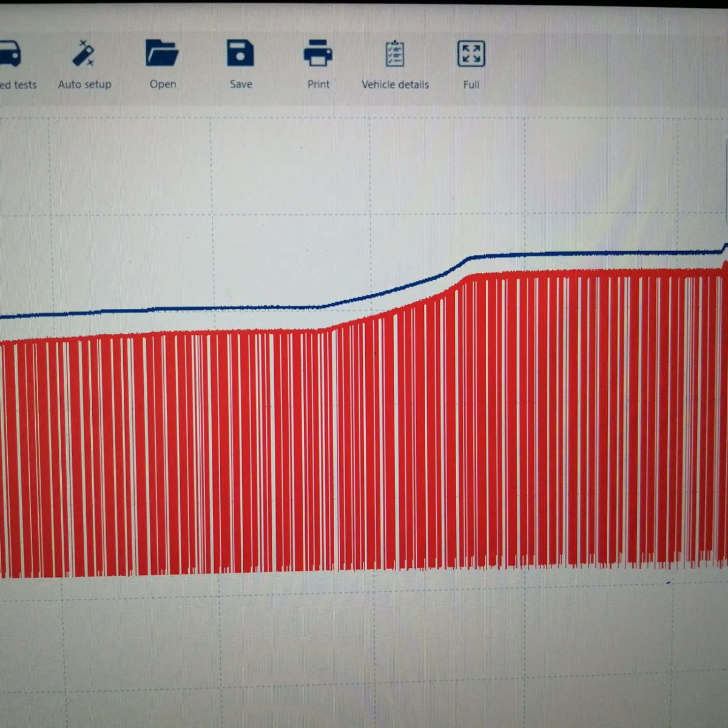Click the blue channel trace line
This screenshot has height=728, width=728.
pyautogui.click(x=364, y=296)
